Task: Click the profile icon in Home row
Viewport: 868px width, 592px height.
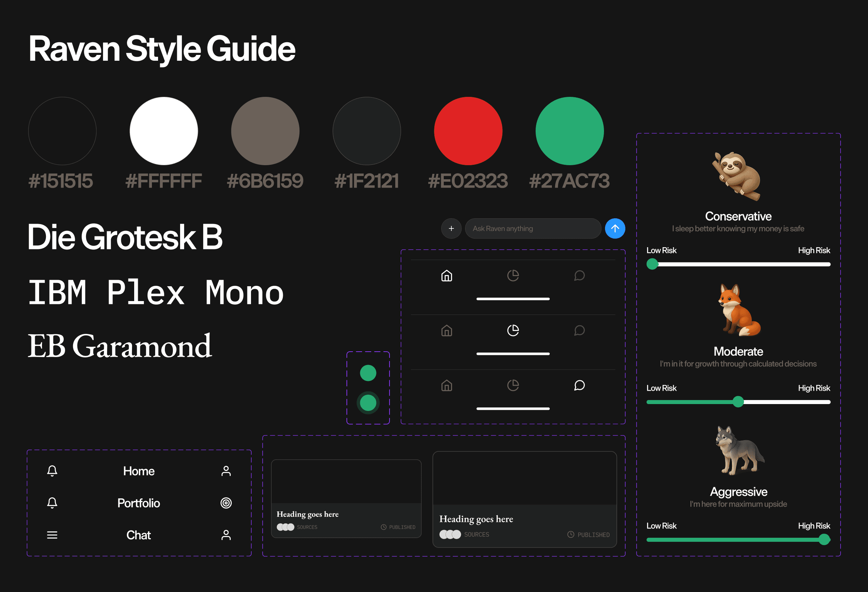Action: 226,471
